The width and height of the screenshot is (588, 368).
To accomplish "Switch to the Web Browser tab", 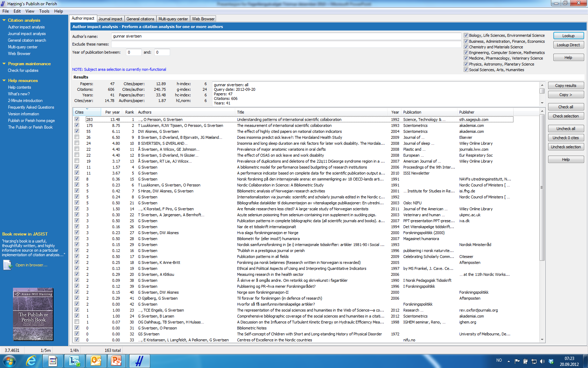I will click(x=203, y=19).
